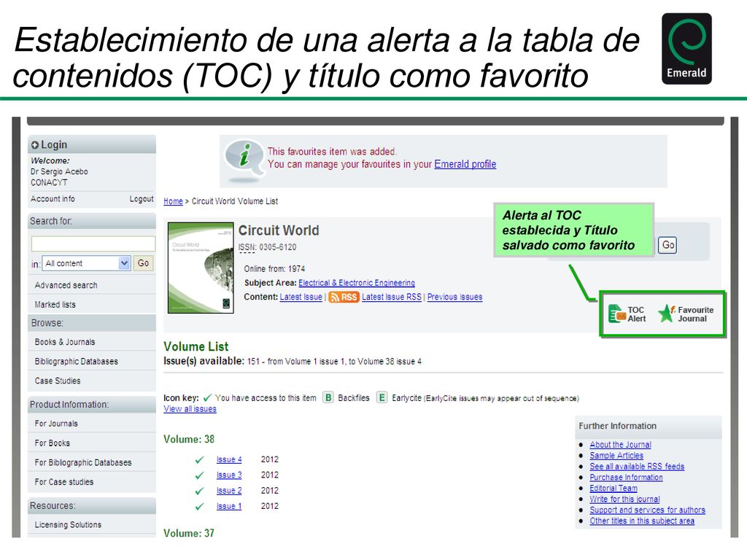747x560 pixels.
Task: Click the Emerald logo
Action: [x=686, y=49]
